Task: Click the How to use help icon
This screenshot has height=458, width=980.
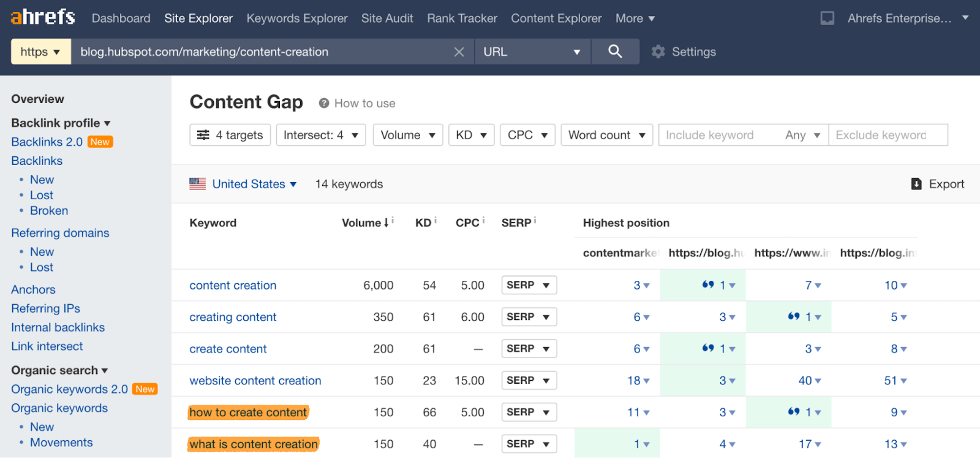Action: tap(324, 103)
